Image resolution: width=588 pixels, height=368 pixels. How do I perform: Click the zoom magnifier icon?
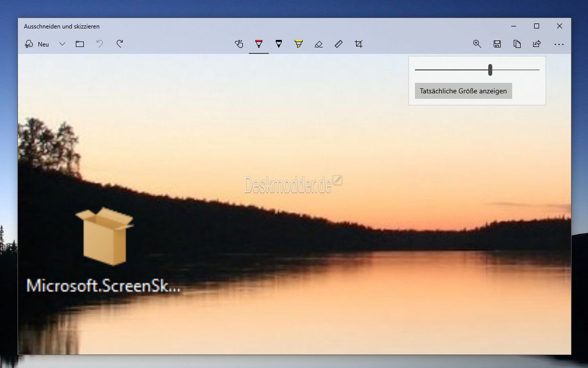click(x=477, y=44)
